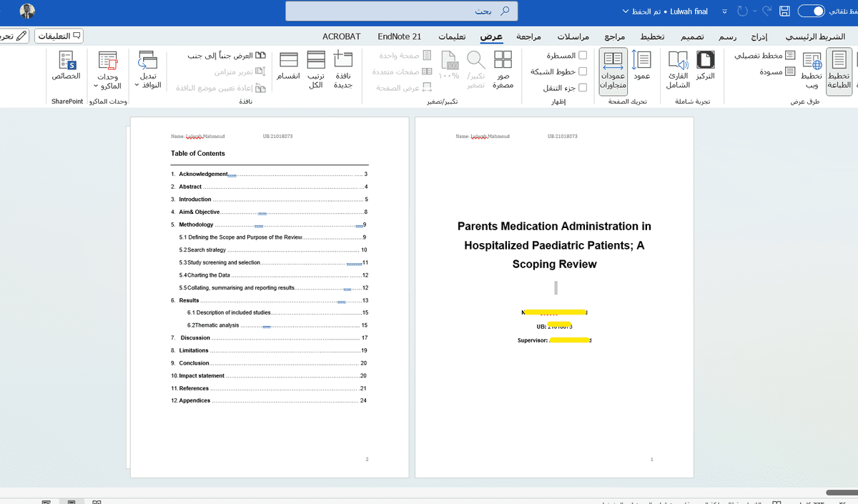The height and width of the screenshot is (504, 858).
Task: Toggle the AutoSave switch in title bar
Action: click(x=811, y=11)
